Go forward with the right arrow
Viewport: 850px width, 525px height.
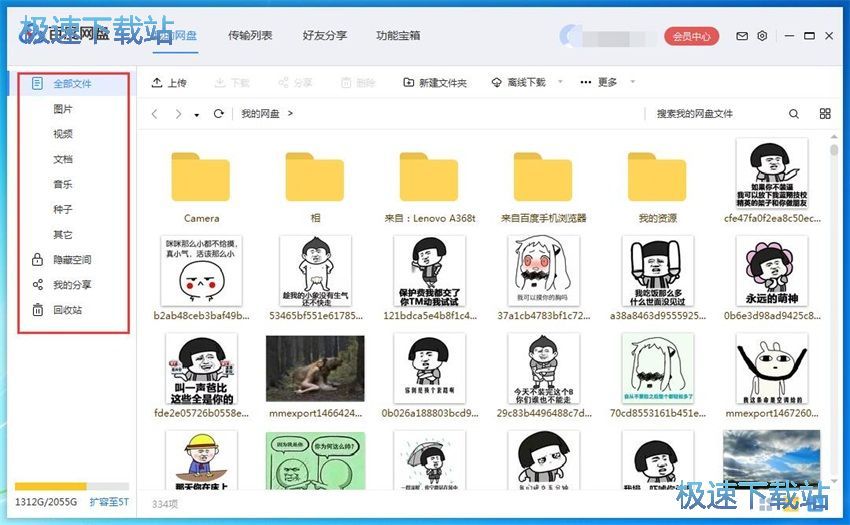pos(178,114)
